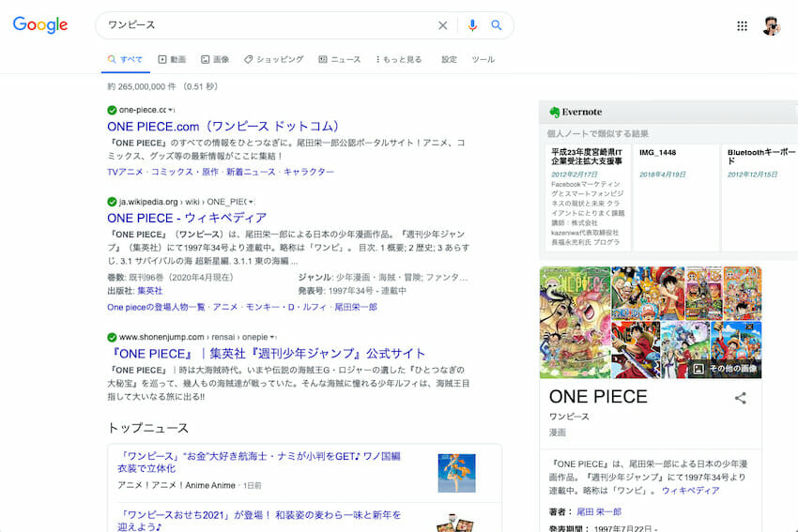Open Wikipedia sitelink 尾田栄一郎
Screen dimensions: 798x532
click(x=356, y=307)
